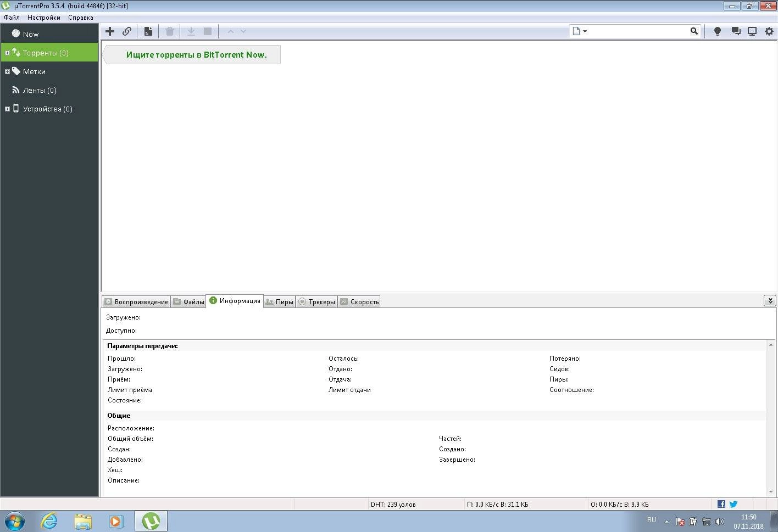Add torrent from URL link icon
The height and width of the screenshot is (532, 778).
[x=127, y=31]
